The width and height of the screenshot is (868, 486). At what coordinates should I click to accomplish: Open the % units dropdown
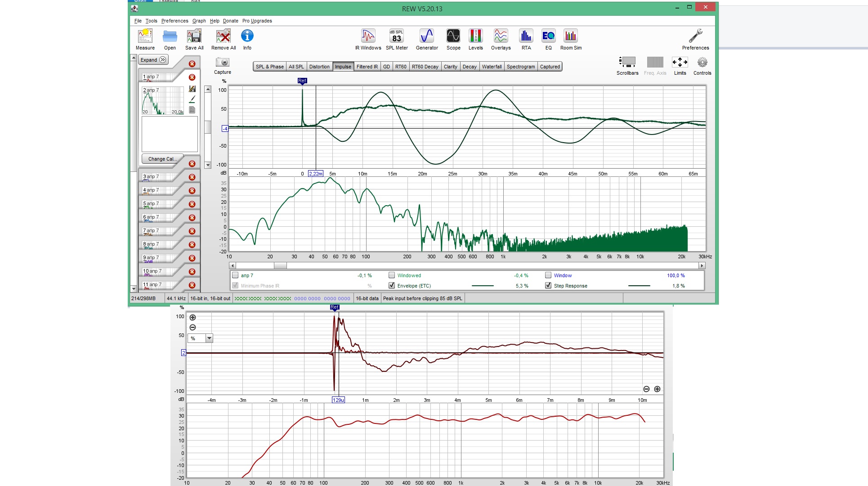[x=209, y=338]
